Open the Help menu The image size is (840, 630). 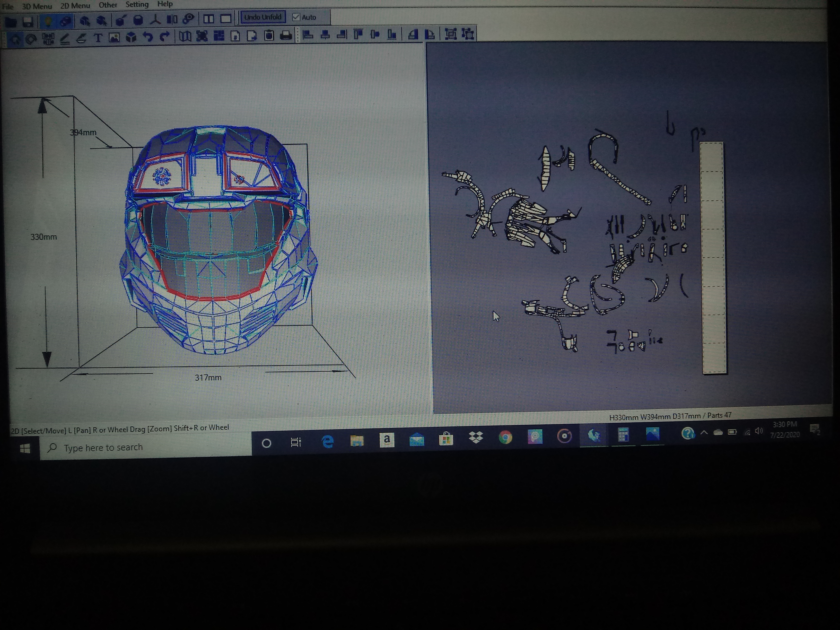point(165,4)
